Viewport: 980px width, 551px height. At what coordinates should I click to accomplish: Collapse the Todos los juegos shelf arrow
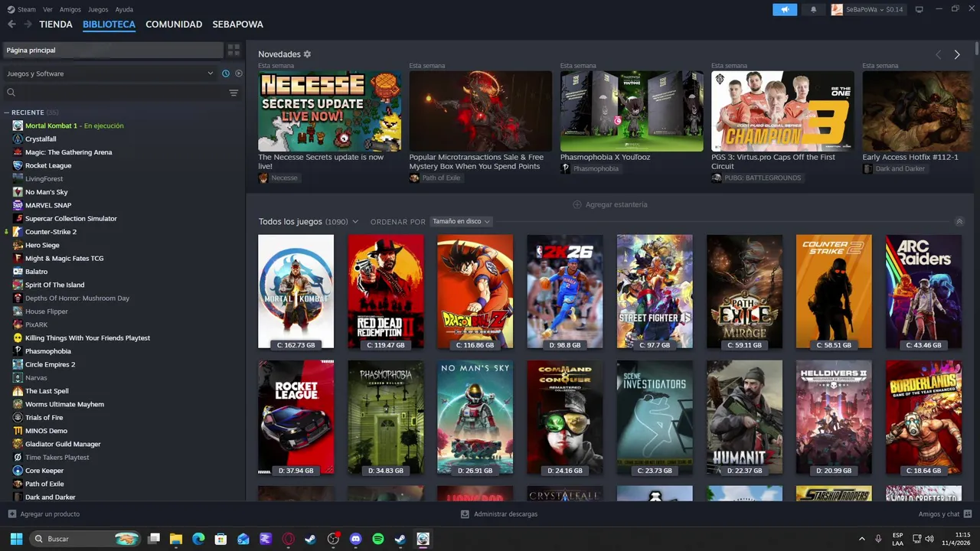(959, 222)
